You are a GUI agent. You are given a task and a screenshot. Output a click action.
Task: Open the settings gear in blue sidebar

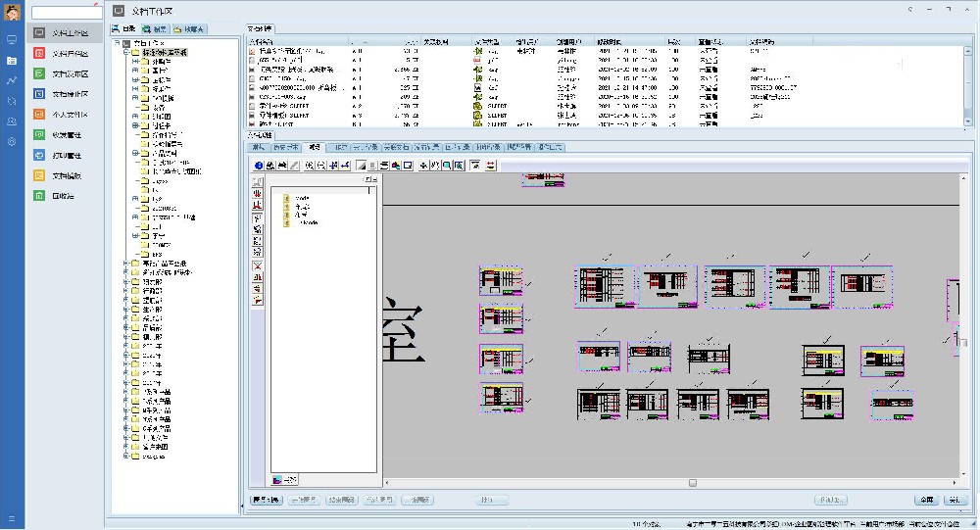[x=12, y=142]
